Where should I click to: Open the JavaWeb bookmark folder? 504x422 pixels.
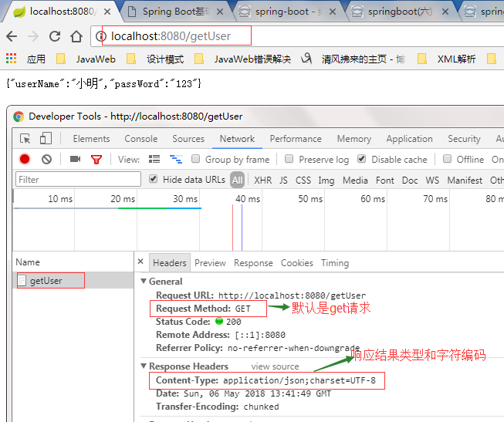[86, 59]
